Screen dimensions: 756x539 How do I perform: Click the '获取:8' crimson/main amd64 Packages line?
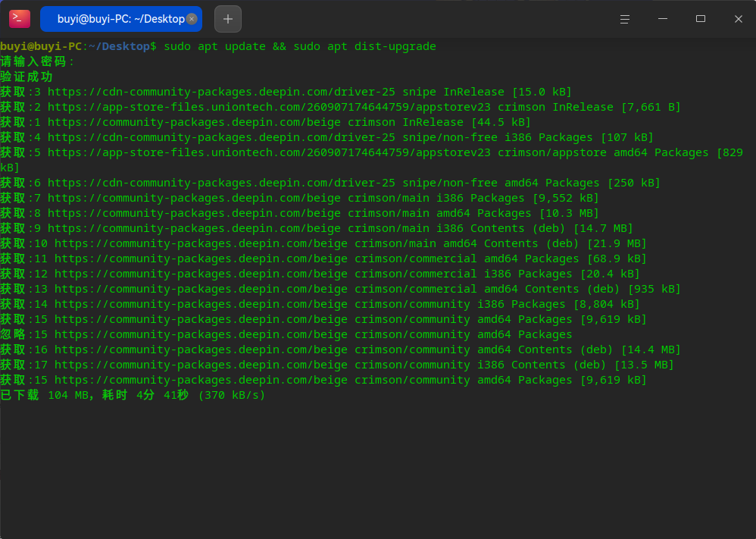click(x=299, y=213)
